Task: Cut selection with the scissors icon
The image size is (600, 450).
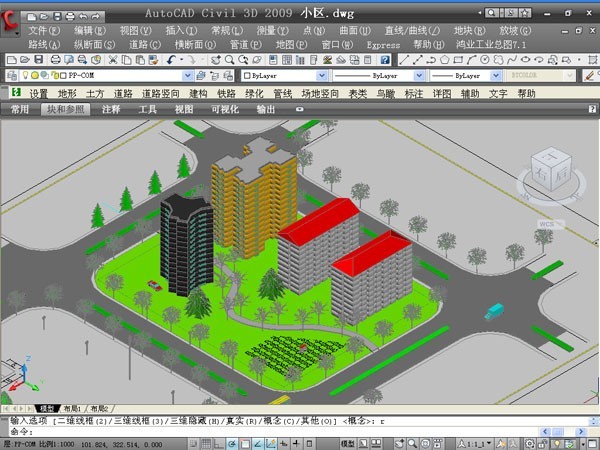Action: click(x=112, y=60)
